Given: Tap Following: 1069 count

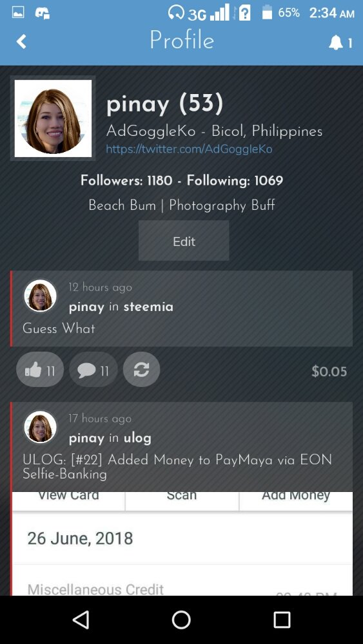Looking at the screenshot, I should (x=235, y=180).
